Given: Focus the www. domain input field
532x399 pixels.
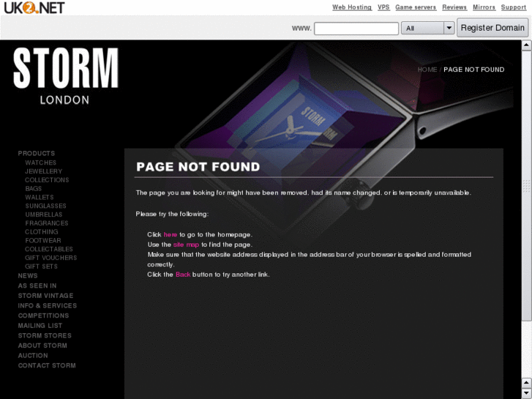Looking at the screenshot, I should pyautogui.click(x=356, y=28).
